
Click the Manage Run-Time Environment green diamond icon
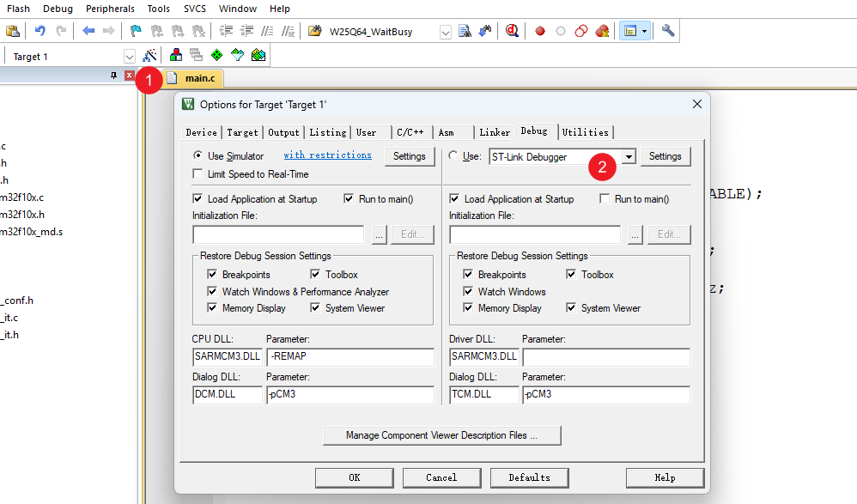[x=217, y=56]
